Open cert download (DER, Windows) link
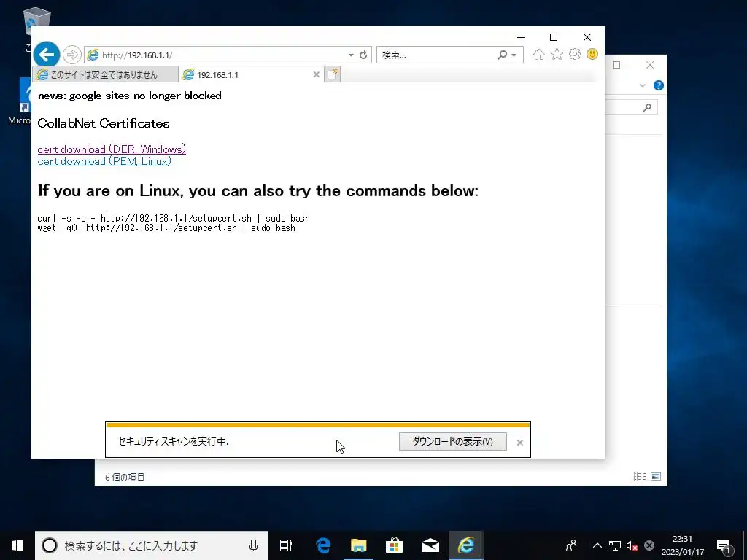This screenshot has width=747, height=560. tap(112, 149)
